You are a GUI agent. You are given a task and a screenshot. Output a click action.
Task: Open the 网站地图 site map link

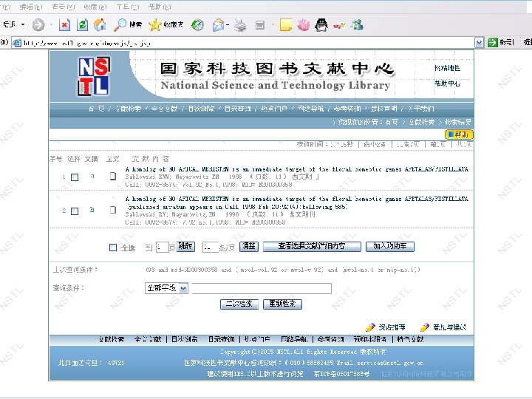(447, 68)
